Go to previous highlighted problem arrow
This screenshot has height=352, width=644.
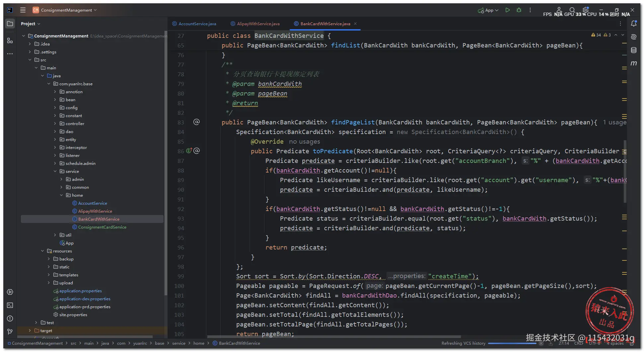click(x=616, y=35)
